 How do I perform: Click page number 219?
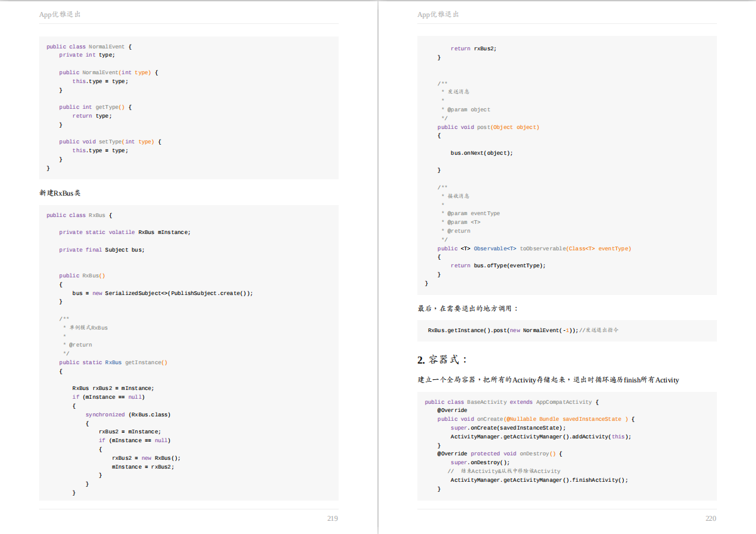coord(332,518)
